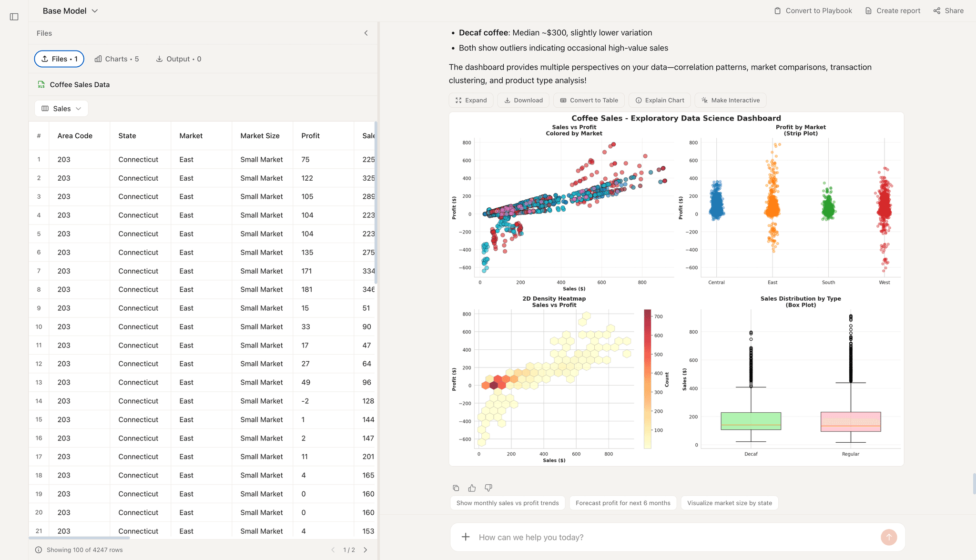Make the dashboard interactive
The height and width of the screenshot is (560, 976).
coord(730,100)
